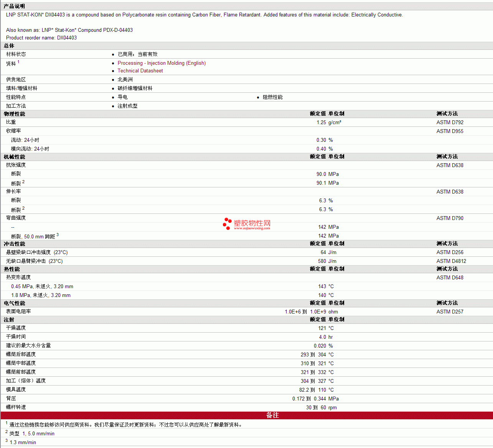
Task: Select the 90.0 MPa tensile strength value
Action: [328, 174]
